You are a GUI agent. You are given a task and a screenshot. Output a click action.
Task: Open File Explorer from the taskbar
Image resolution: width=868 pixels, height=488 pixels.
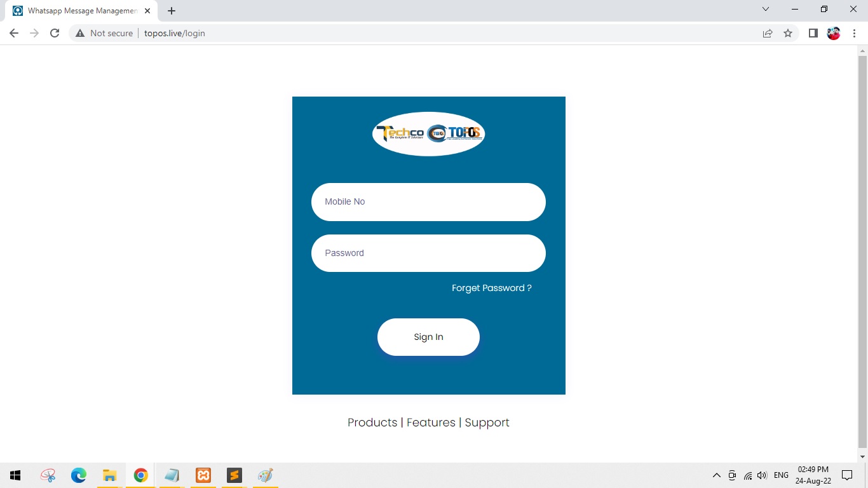110,475
